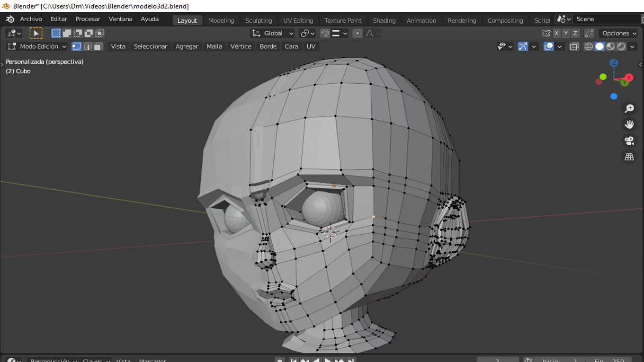Open snapping options dropdown
Viewport: 644px width, 362px height.
tap(340, 33)
